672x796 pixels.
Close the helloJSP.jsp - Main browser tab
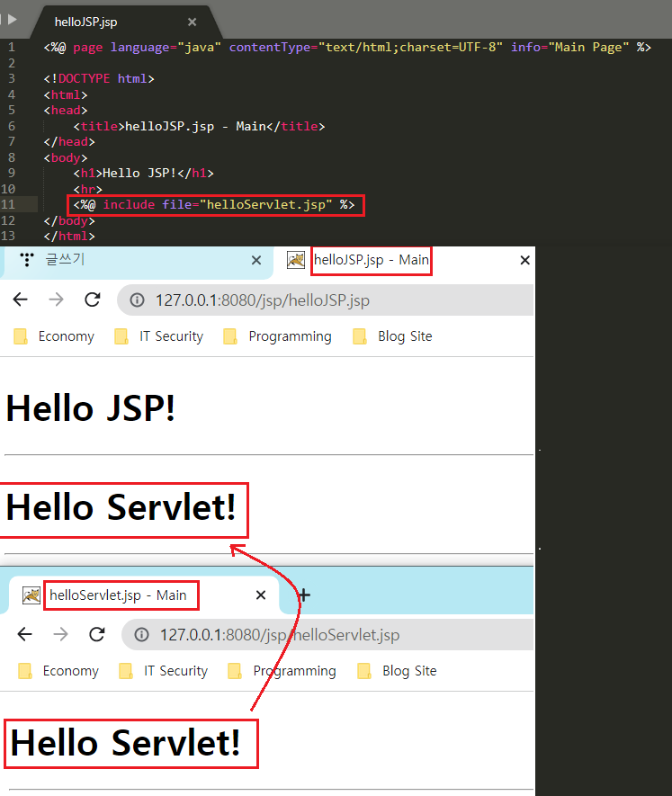[524, 261]
